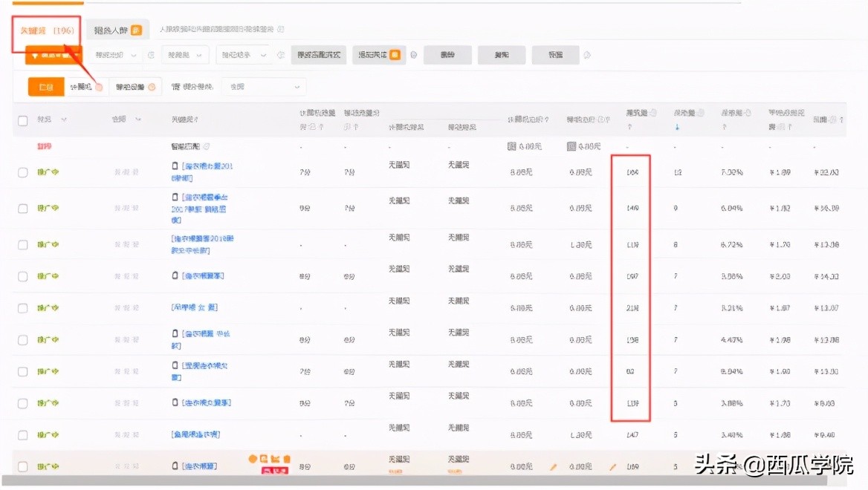Click help icon after the tab hint text

point(281,29)
